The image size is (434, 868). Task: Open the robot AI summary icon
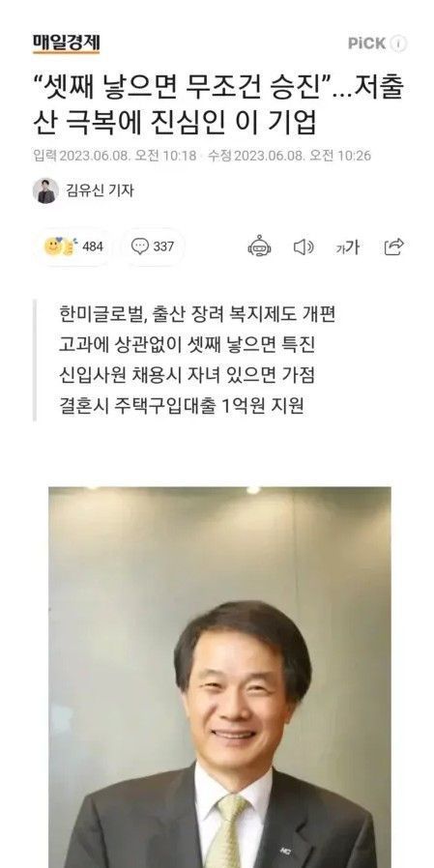click(259, 246)
